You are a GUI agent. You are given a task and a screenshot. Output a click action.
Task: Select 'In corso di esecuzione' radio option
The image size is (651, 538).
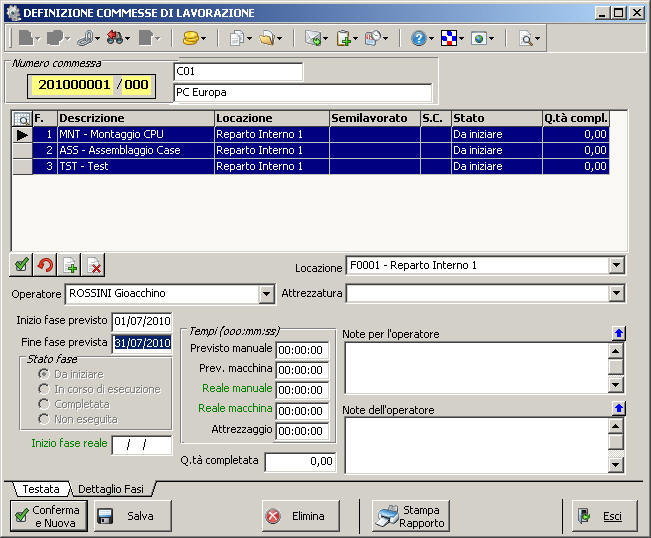point(44,389)
